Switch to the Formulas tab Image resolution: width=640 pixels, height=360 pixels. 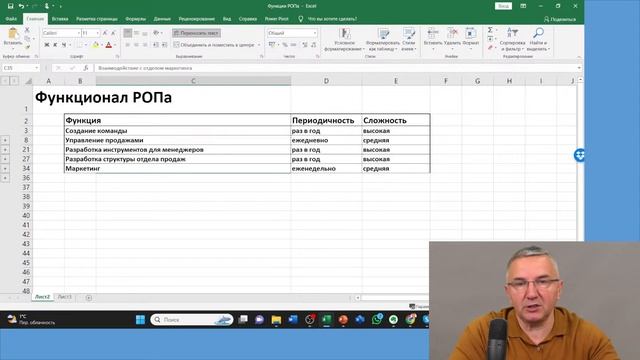135,19
